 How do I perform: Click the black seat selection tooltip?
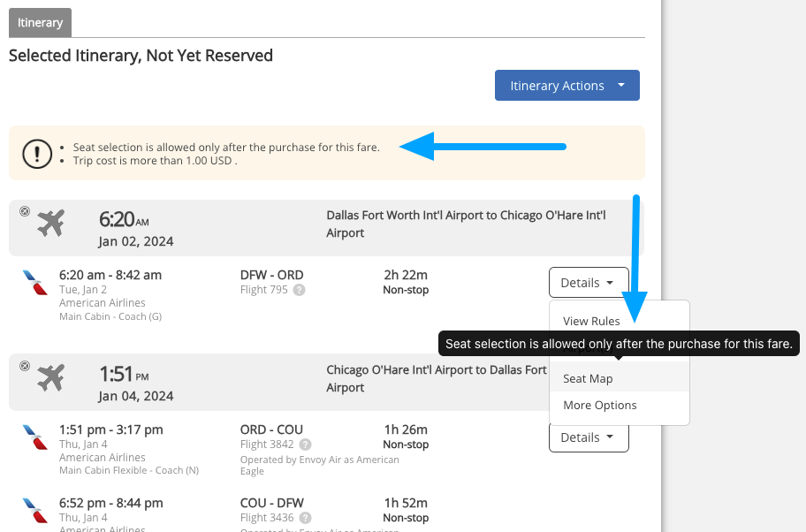(619, 343)
